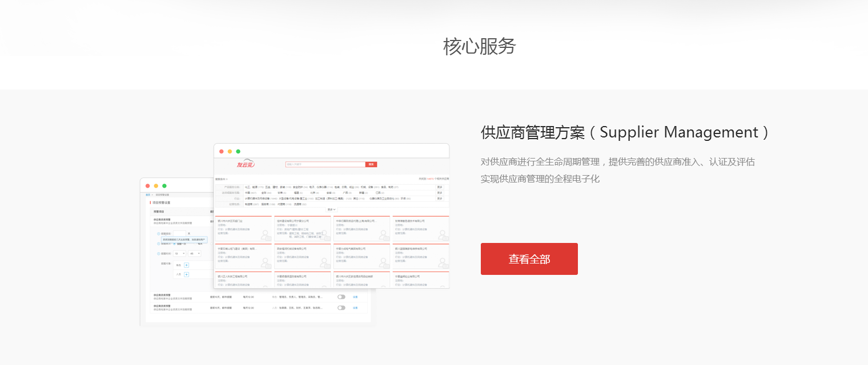The height and width of the screenshot is (365, 868).
Task: Close the front 友云采 window with the red dot
Action: tap(222, 151)
